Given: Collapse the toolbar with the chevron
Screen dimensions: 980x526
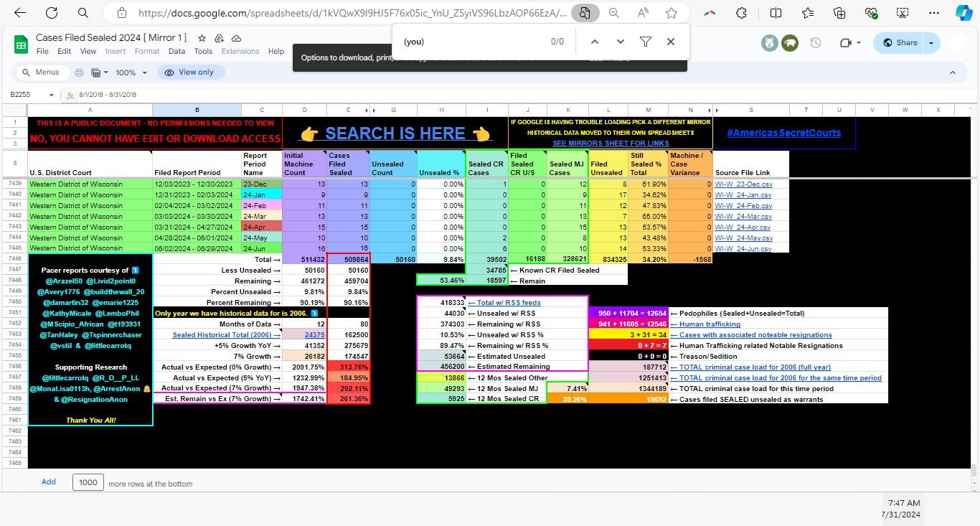Looking at the screenshot, I should [x=953, y=72].
